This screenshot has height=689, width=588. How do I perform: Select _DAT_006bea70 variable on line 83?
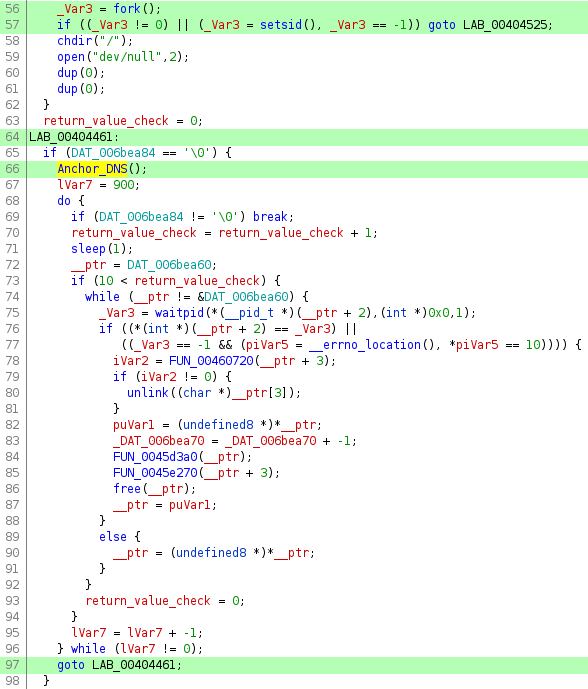tap(159, 440)
